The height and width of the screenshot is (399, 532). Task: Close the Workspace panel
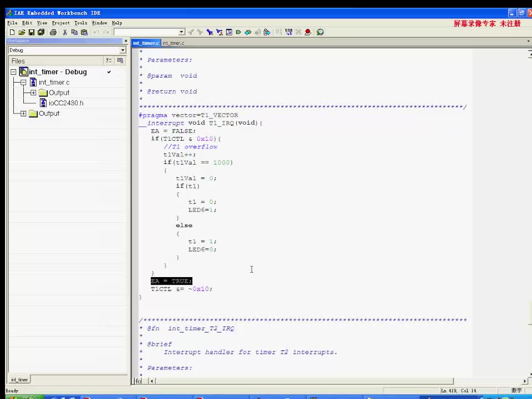click(126, 40)
